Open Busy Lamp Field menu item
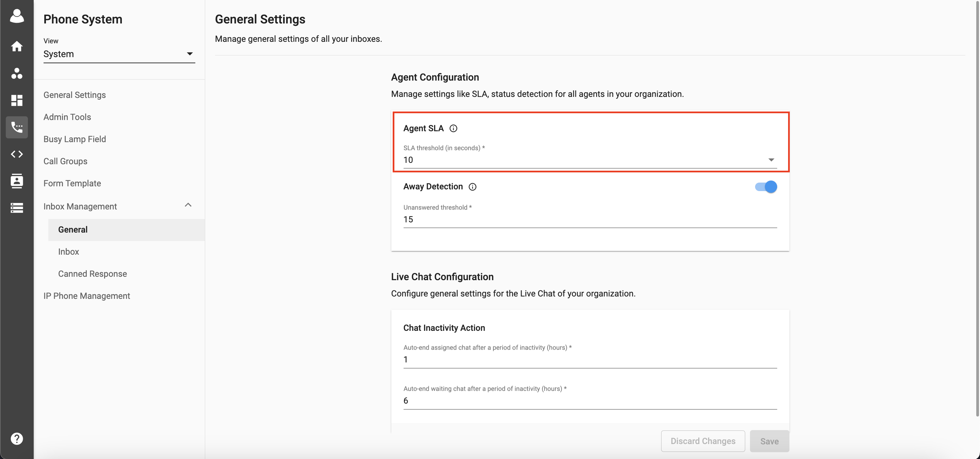 pyautogui.click(x=75, y=139)
